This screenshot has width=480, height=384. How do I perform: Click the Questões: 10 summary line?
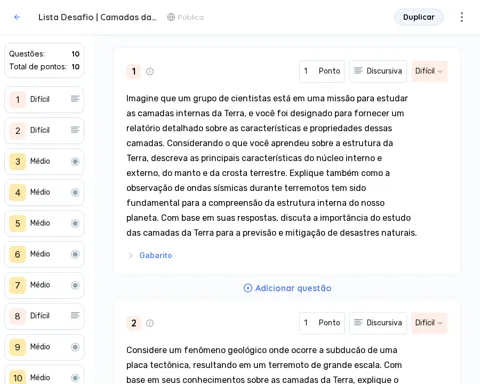44,54
